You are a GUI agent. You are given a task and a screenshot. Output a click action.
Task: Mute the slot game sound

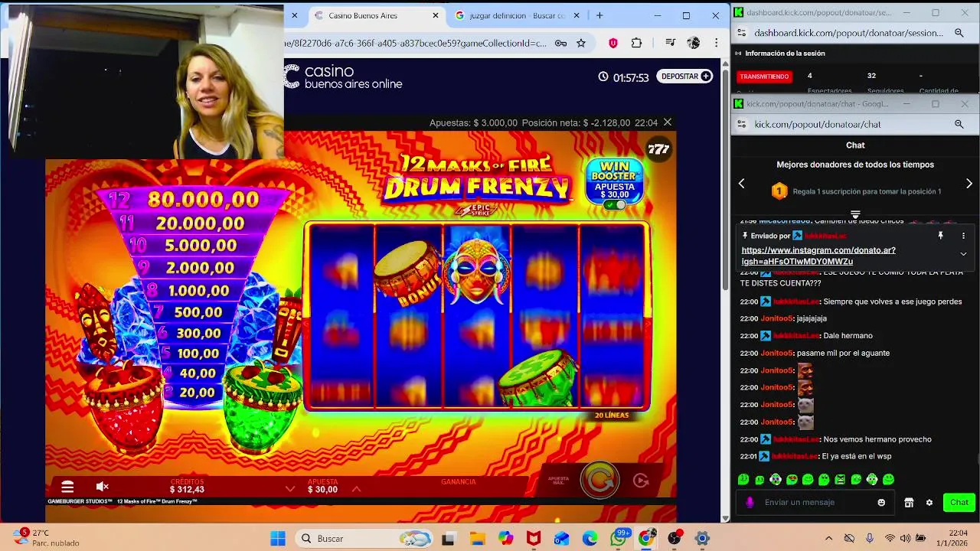click(103, 487)
